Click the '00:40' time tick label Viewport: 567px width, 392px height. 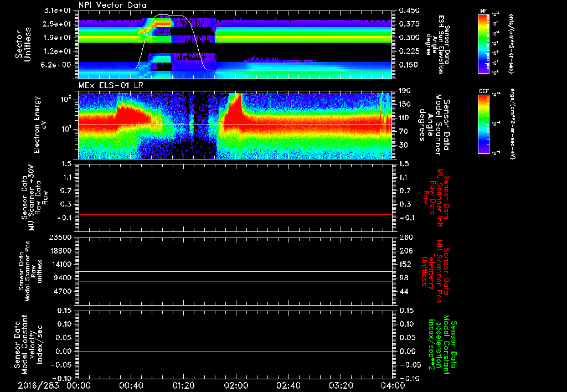coord(131,386)
